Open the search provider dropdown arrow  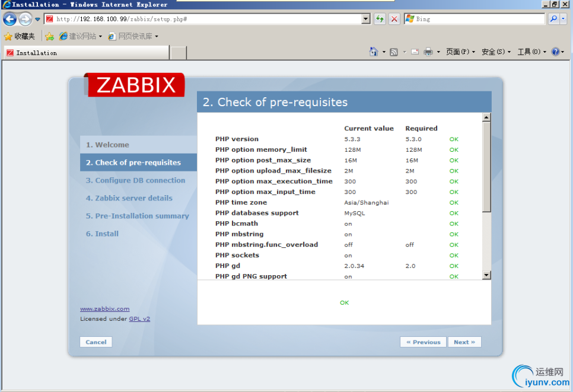pos(563,19)
